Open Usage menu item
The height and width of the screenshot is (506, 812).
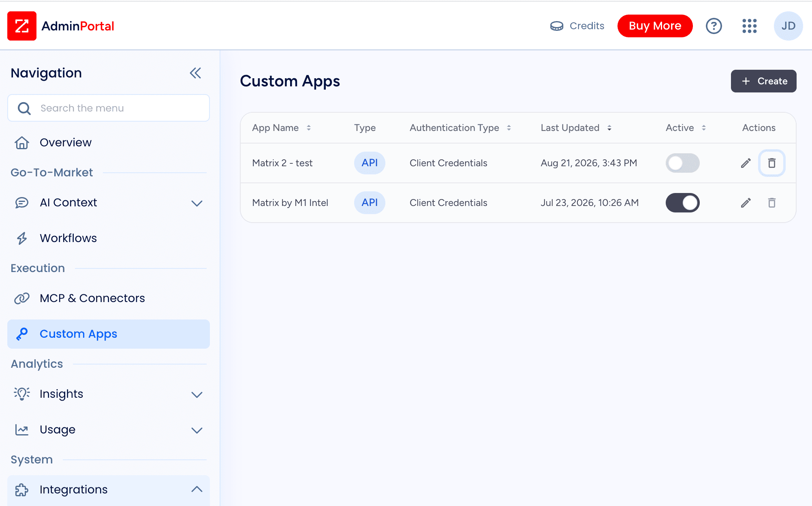click(x=109, y=430)
